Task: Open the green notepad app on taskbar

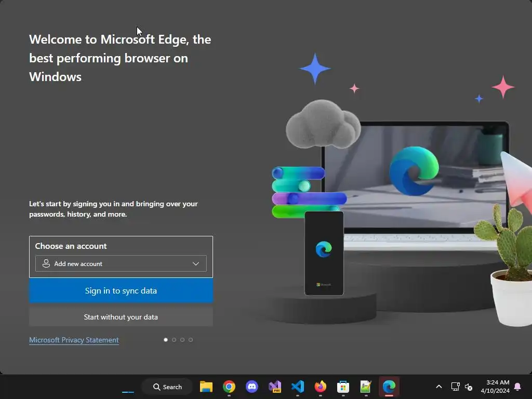Action: coord(366,387)
